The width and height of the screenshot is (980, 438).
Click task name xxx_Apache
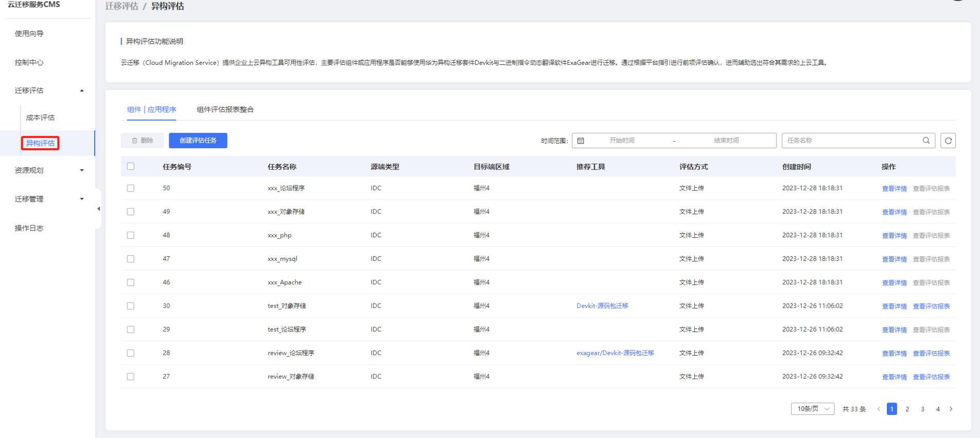pyautogui.click(x=285, y=283)
